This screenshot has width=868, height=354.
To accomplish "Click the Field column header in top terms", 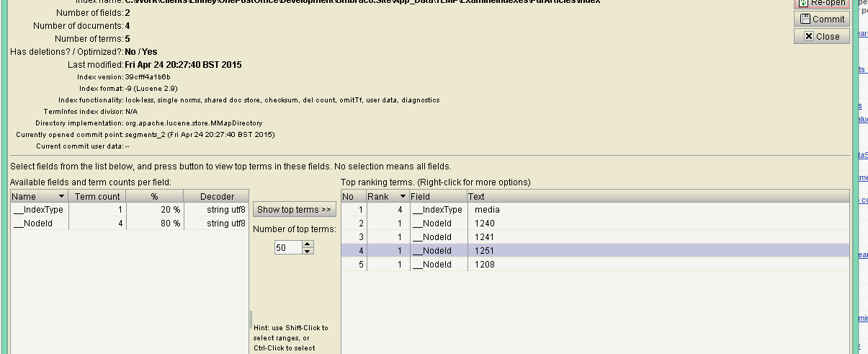I will tap(437, 196).
